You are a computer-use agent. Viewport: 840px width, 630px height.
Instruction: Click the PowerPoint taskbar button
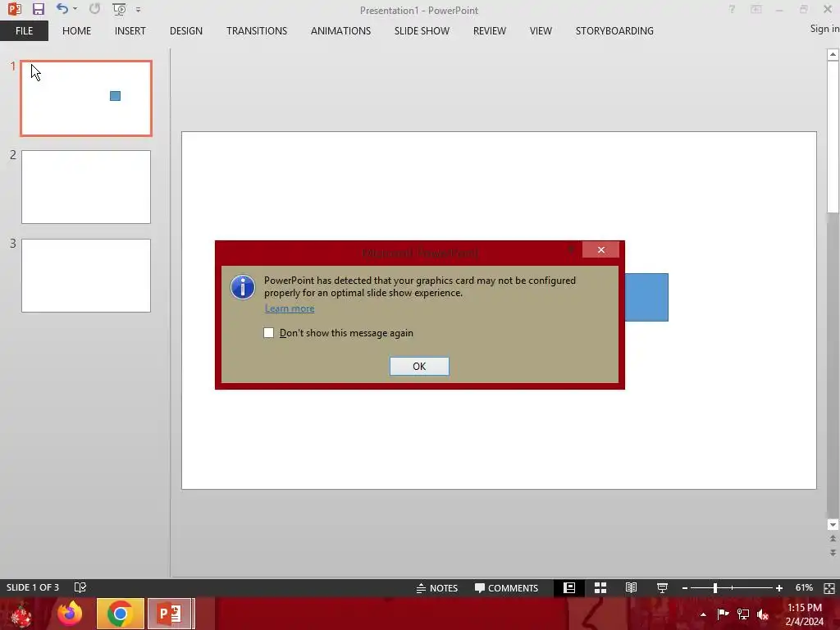170,614
